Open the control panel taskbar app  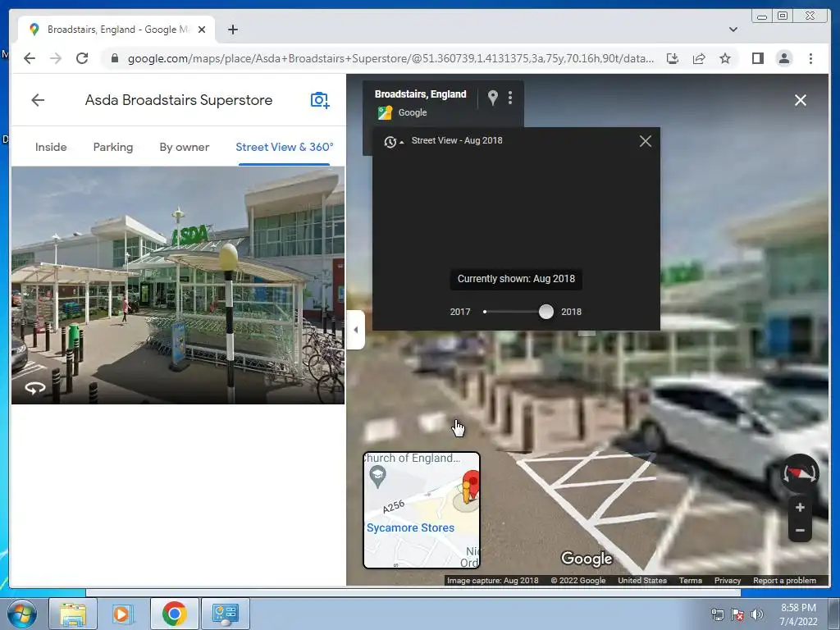pyautogui.click(x=225, y=614)
